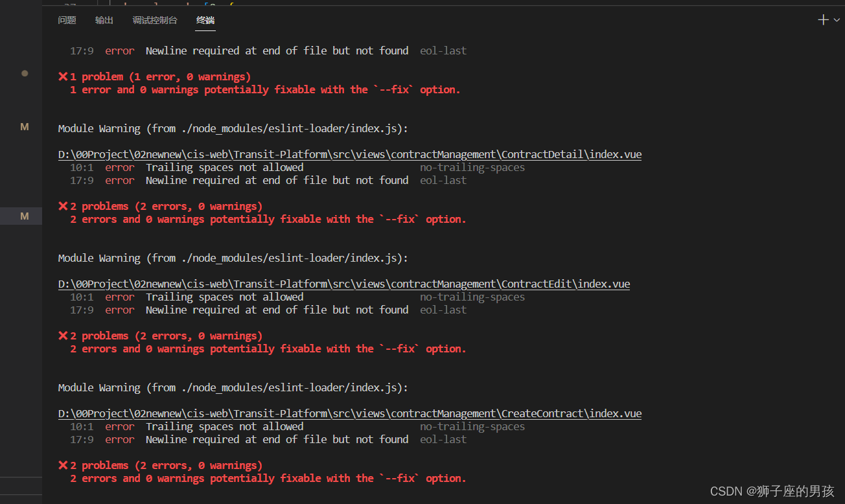Click no-trailing-spaces rule under the CreateContract path

pyautogui.click(x=472, y=427)
